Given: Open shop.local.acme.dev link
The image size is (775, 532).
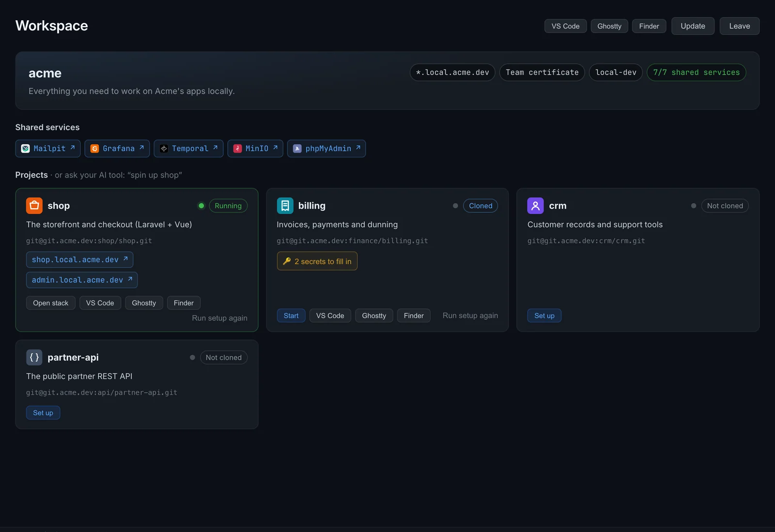Looking at the screenshot, I should pos(79,259).
